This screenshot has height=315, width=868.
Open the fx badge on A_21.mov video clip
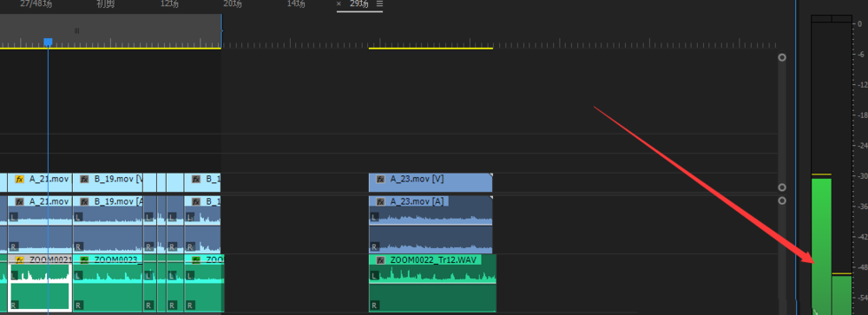(x=19, y=180)
